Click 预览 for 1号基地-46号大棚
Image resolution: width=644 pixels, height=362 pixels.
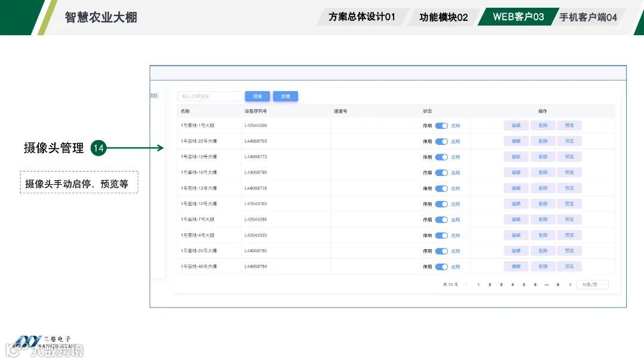point(569,266)
